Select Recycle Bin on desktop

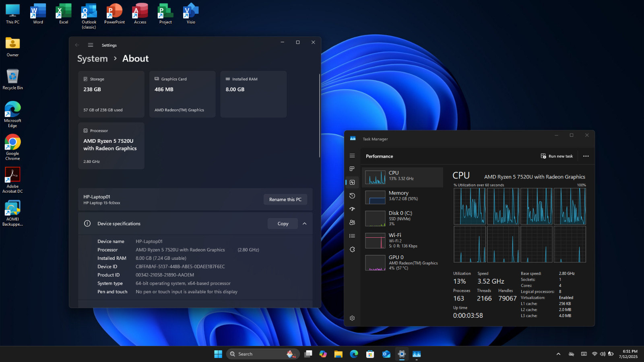(12, 80)
